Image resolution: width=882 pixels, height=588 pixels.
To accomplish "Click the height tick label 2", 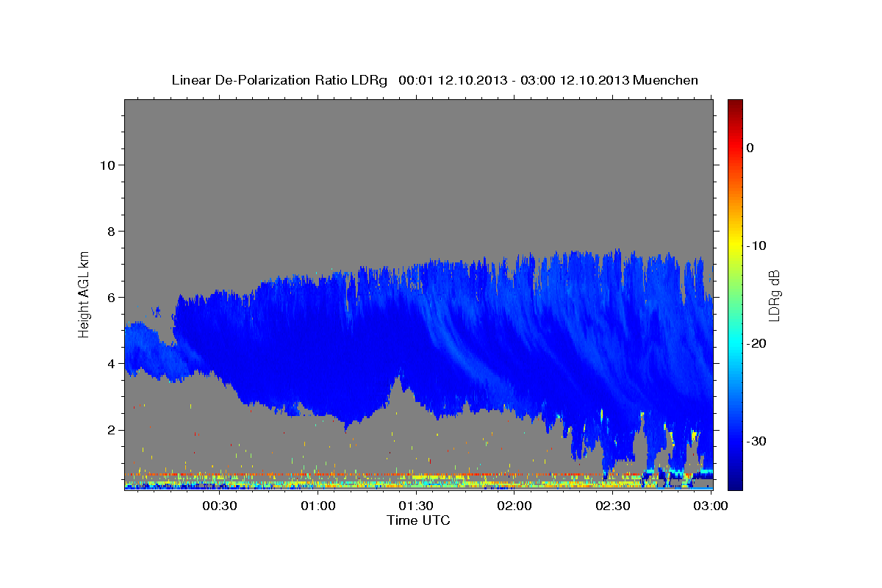I will (111, 429).
